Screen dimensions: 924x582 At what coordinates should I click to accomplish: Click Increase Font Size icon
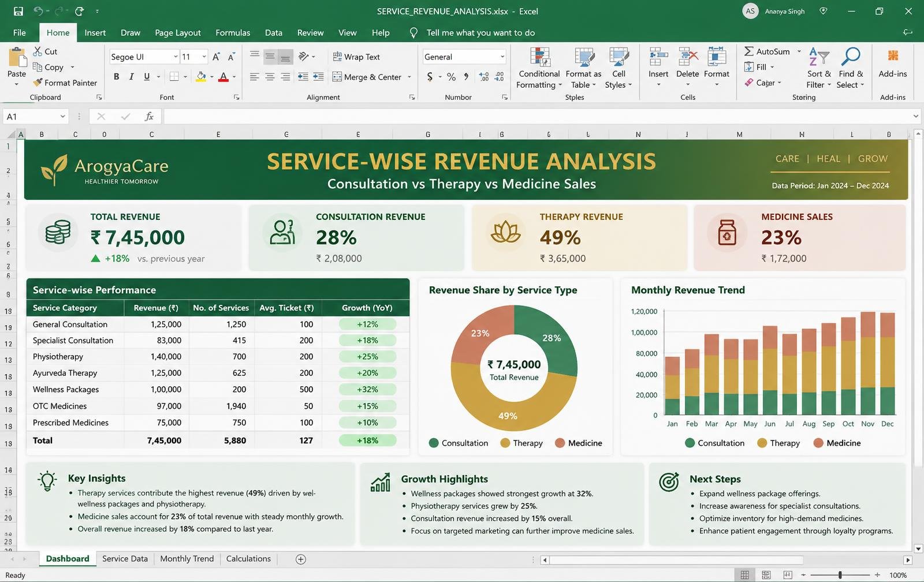[216, 57]
